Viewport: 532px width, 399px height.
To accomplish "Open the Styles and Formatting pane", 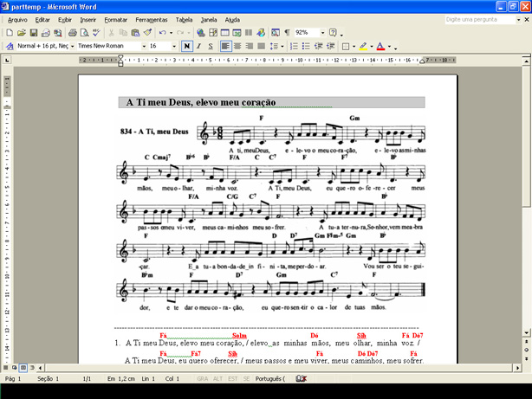I will [10, 46].
